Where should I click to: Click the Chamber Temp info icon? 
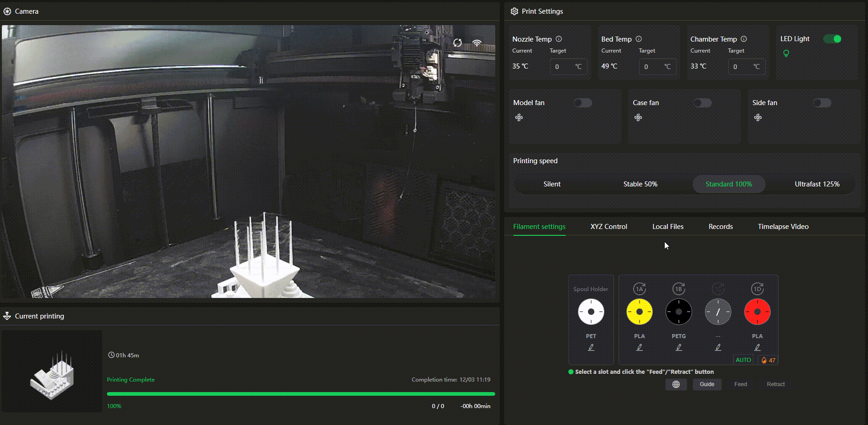pos(744,39)
